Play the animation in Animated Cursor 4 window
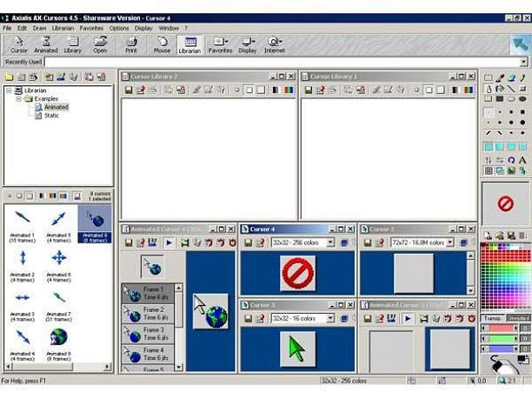 (169, 243)
